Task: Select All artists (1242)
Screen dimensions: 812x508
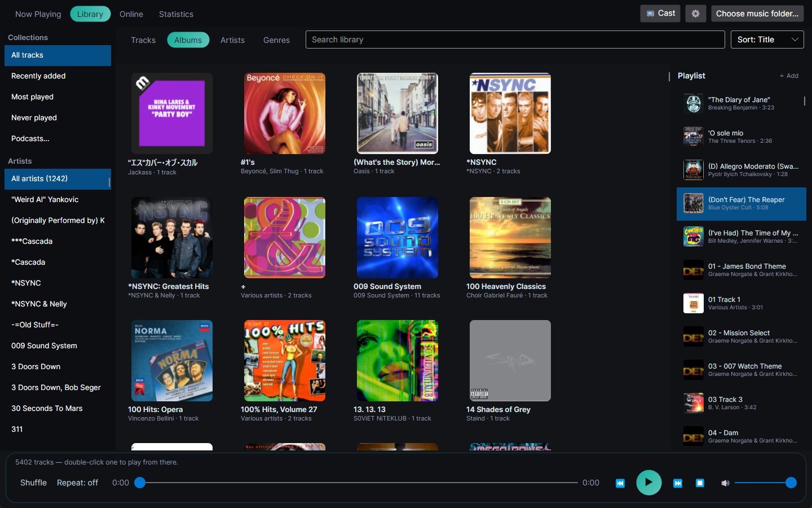Action: pyautogui.click(x=58, y=179)
